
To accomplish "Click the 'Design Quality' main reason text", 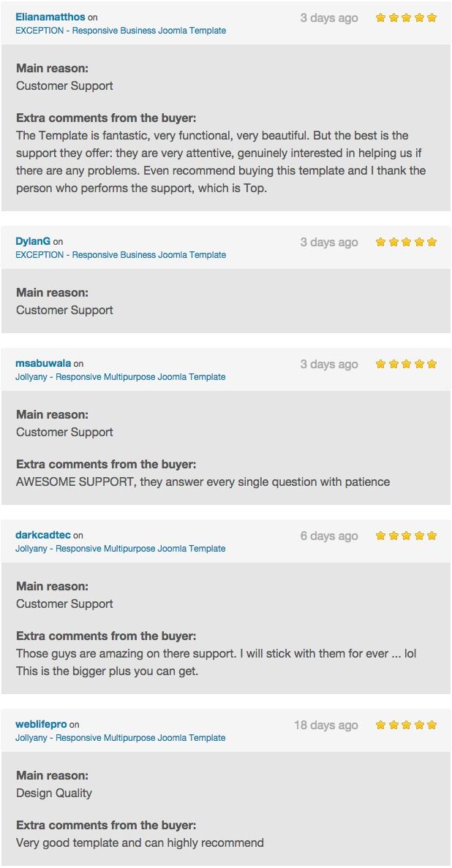I will [54, 793].
